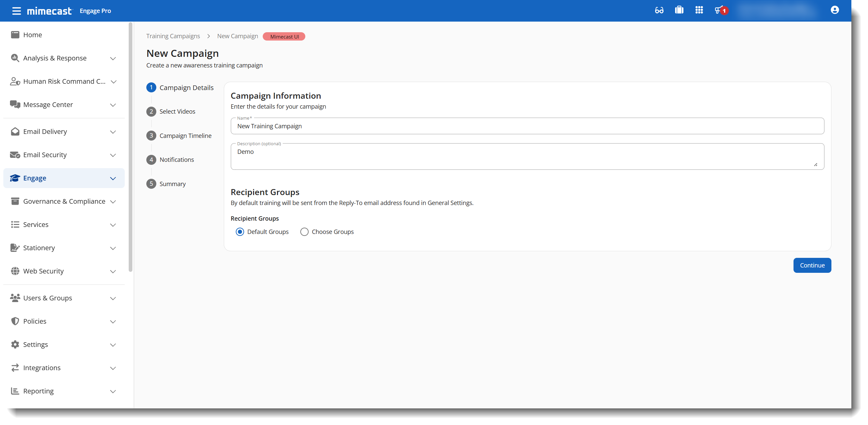Click the Reporting chart icon

click(15, 391)
